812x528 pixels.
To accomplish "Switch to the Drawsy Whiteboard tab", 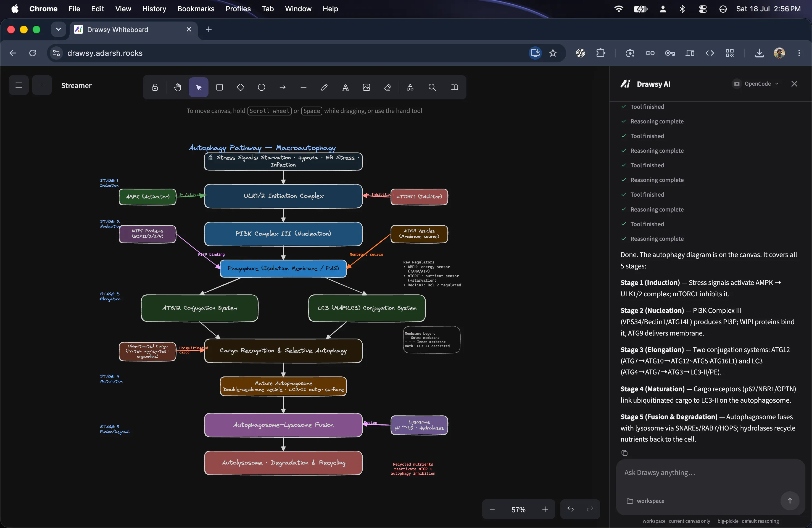I will tap(134, 30).
